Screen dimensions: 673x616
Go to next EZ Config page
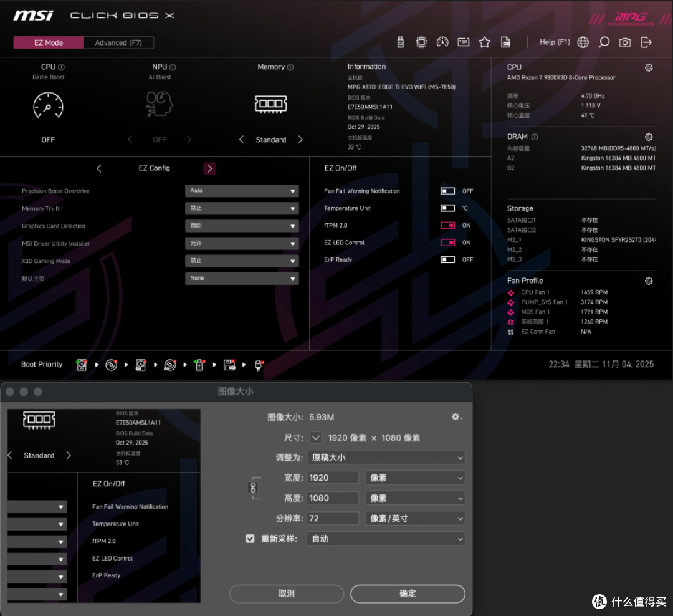(209, 168)
